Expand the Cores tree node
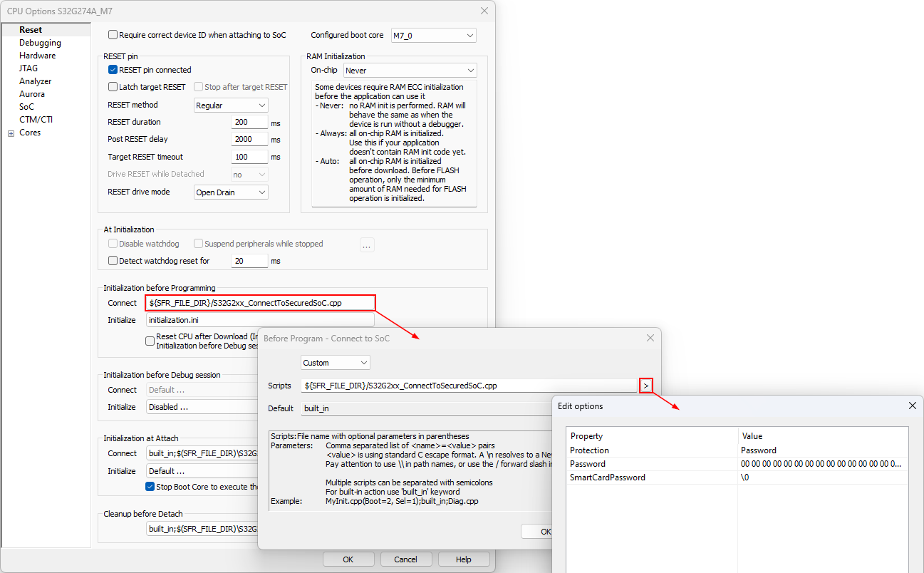 pyautogui.click(x=11, y=133)
